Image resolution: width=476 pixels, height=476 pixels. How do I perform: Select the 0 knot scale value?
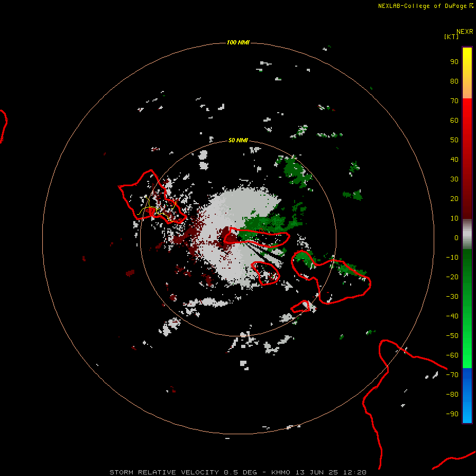click(456, 238)
